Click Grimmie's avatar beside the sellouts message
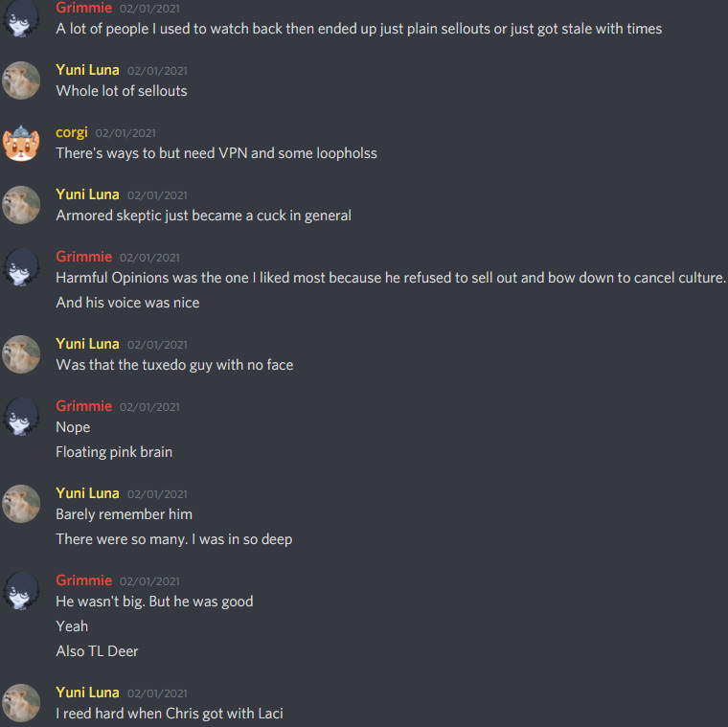The height and width of the screenshot is (727, 728). [21, 18]
